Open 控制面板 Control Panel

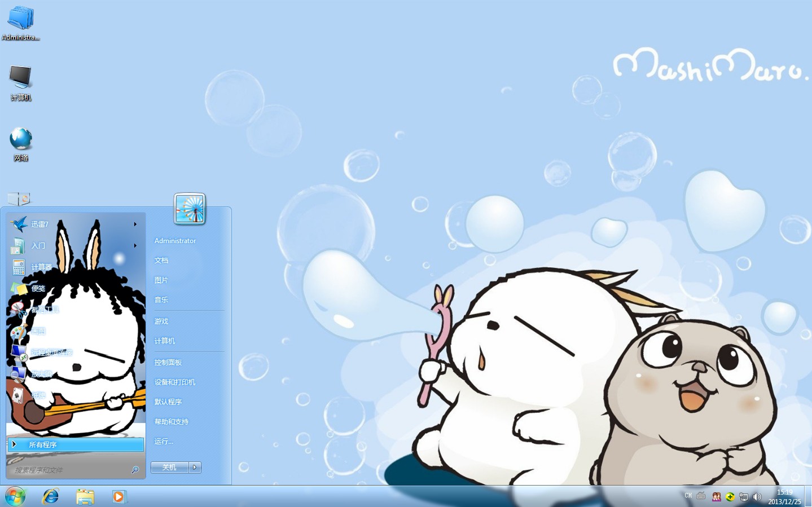tap(168, 363)
